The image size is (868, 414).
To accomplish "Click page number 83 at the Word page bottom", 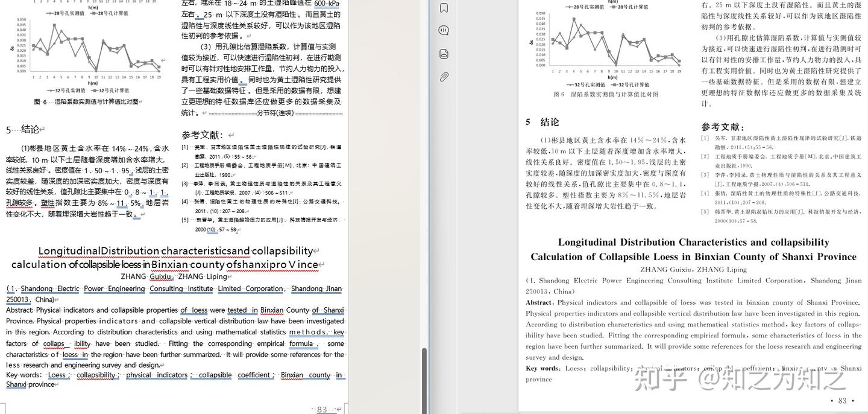I will tap(323, 409).
